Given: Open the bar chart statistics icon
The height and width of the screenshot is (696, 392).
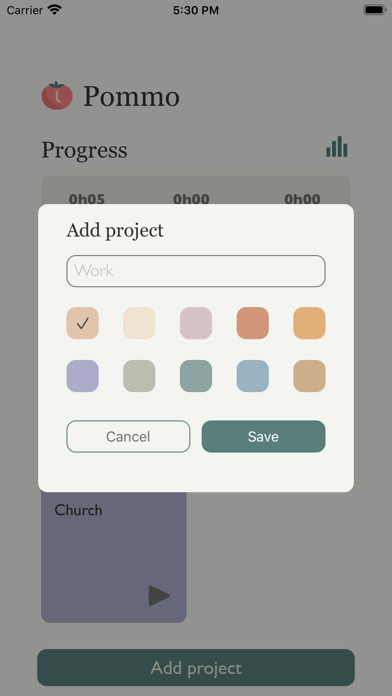Looking at the screenshot, I should pos(337,146).
